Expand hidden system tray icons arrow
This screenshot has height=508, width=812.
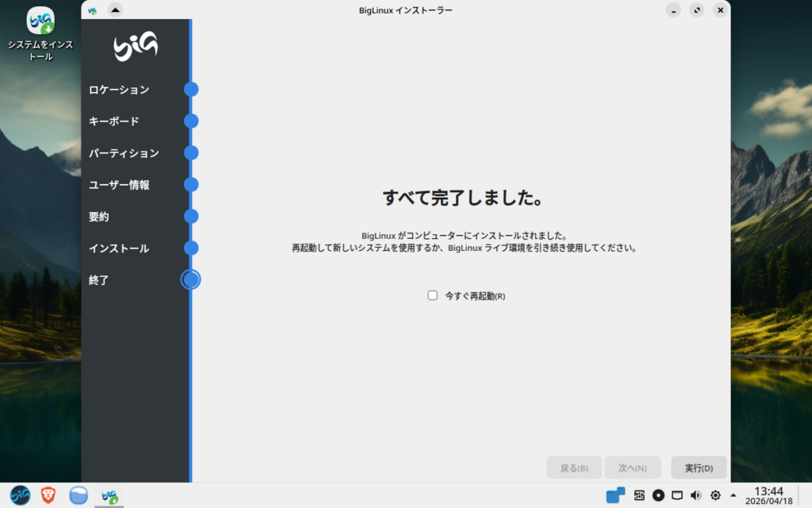point(733,495)
